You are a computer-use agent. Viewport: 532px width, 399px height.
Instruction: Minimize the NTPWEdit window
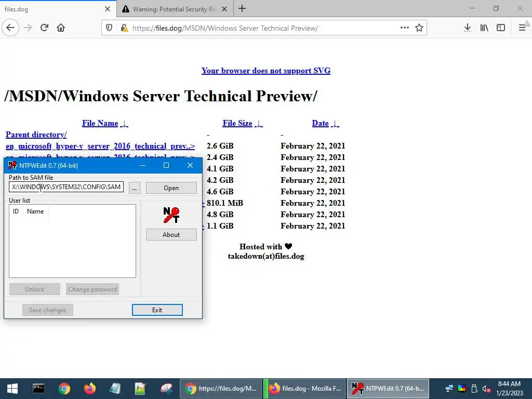click(143, 165)
